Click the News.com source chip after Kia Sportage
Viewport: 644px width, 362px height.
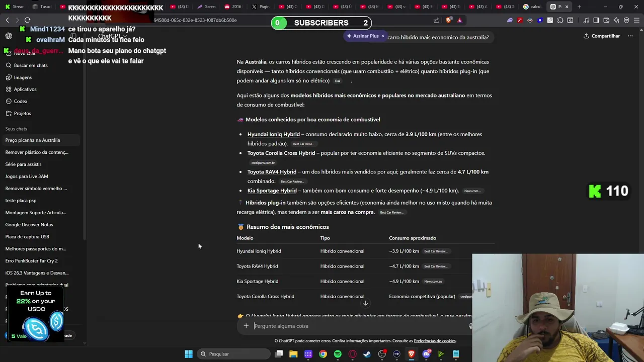[x=472, y=191]
